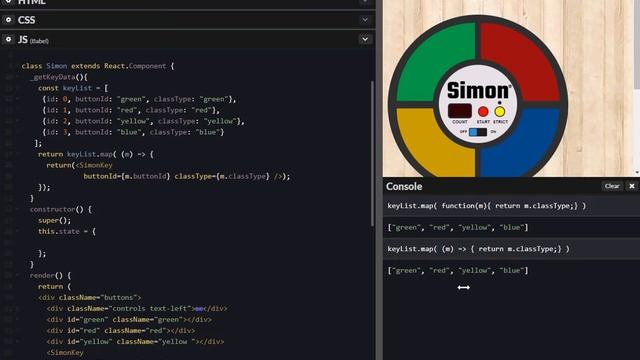This screenshot has width=640, height=360.
Task: Click the dark COUNT display
Action: point(460,111)
